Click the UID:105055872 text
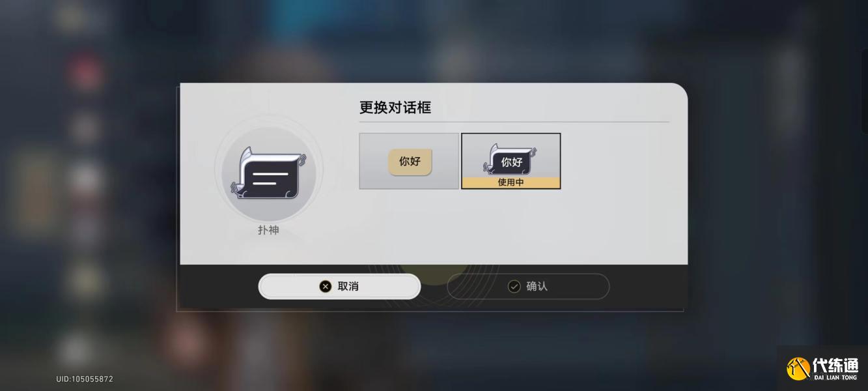 pos(85,379)
